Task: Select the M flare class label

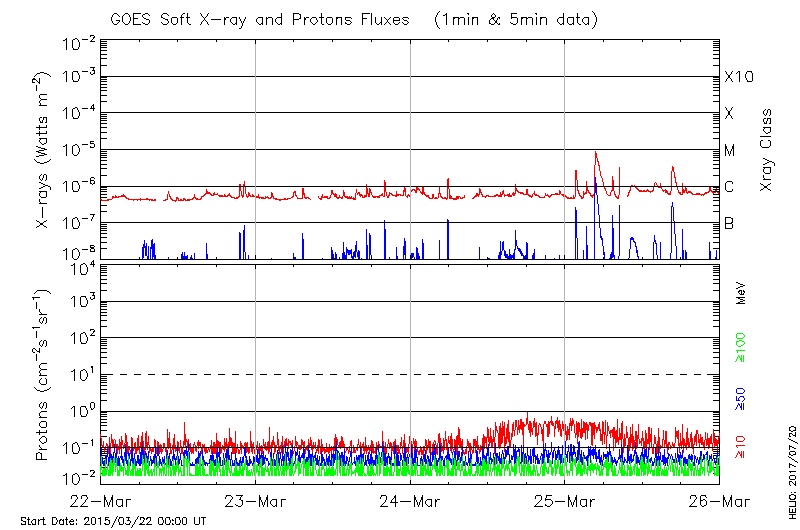Action: click(730, 150)
